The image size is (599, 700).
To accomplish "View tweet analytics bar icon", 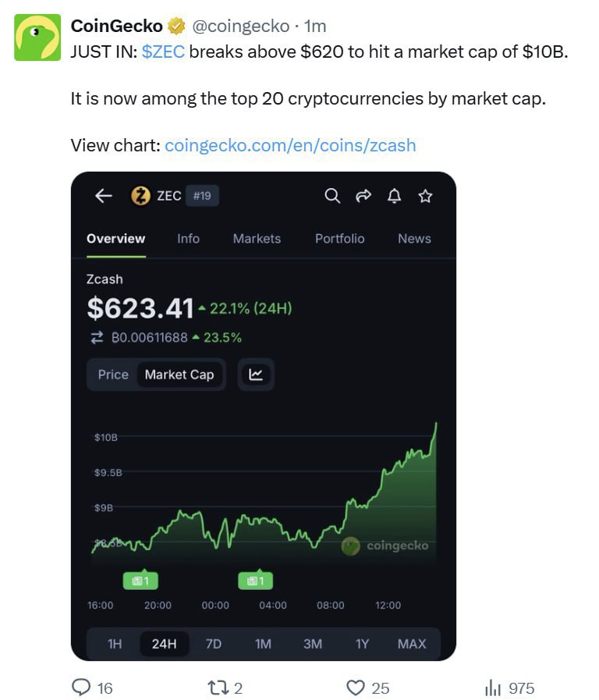I will (493, 688).
